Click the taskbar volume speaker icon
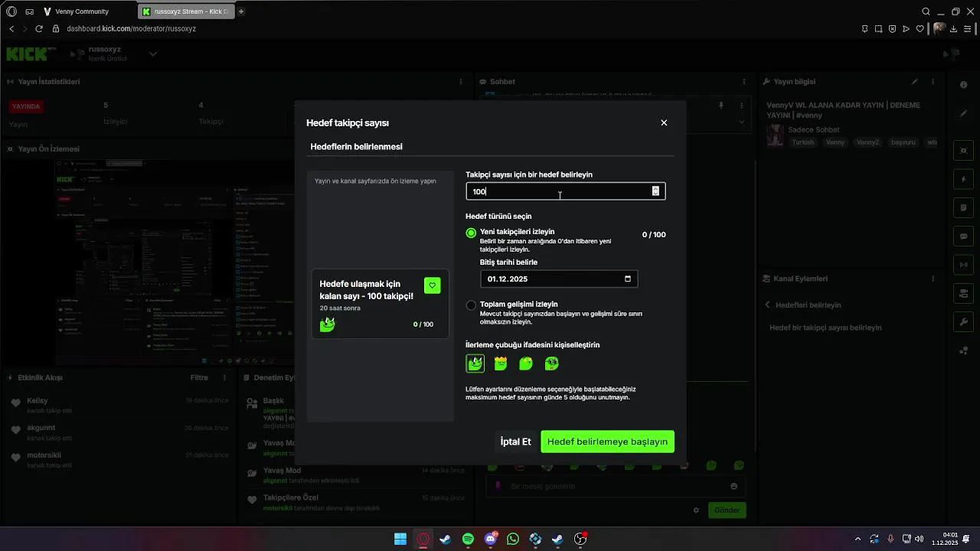Image resolution: width=980 pixels, height=551 pixels. [919, 539]
